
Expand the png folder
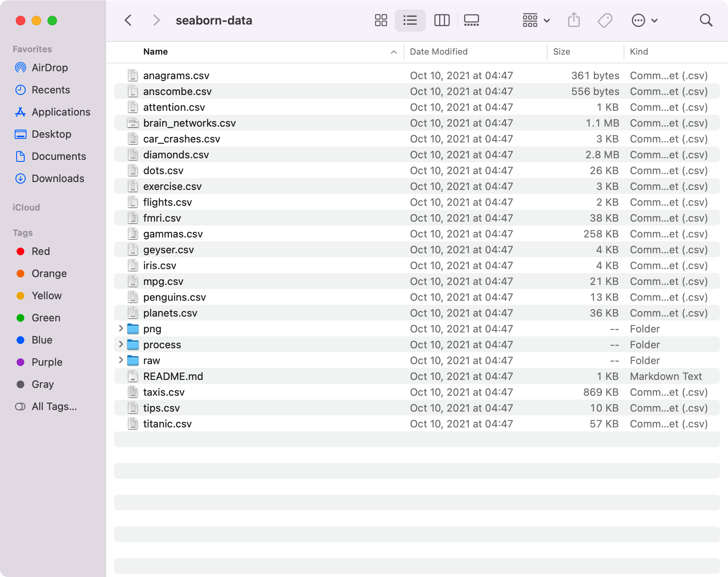[x=121, y=328]
